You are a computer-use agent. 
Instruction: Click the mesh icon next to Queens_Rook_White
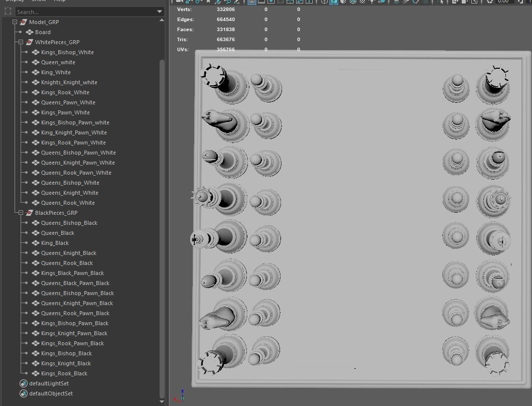pos(36,202)
